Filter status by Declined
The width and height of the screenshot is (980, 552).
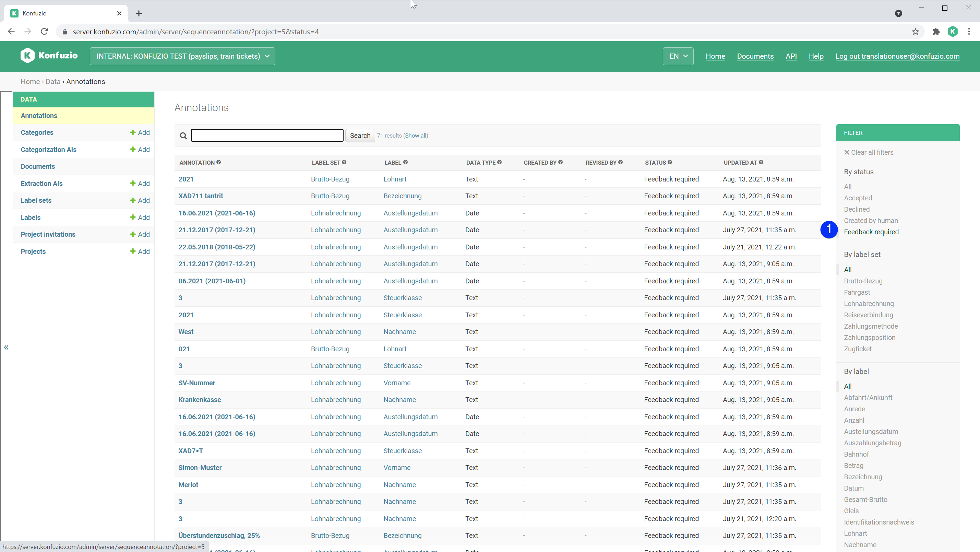[857, 209]
